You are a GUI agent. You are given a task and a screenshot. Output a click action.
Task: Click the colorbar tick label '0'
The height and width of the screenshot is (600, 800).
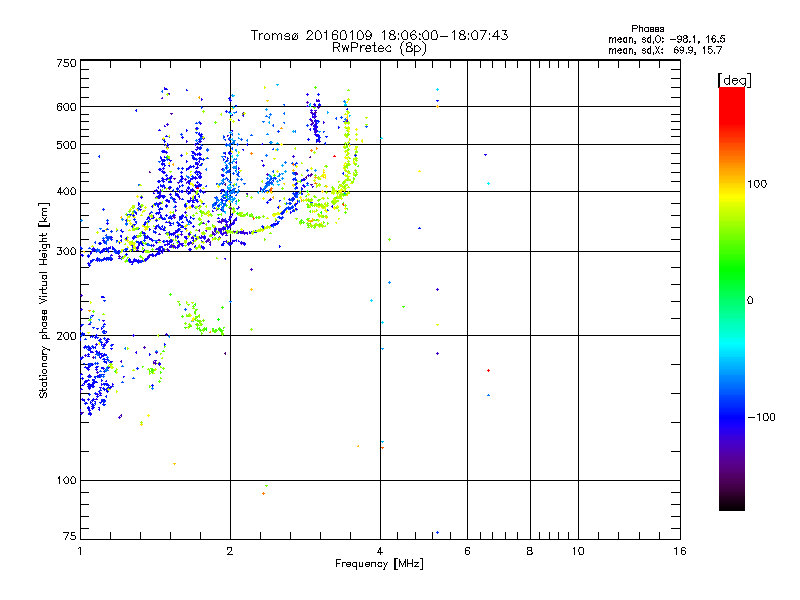[749, 300]
